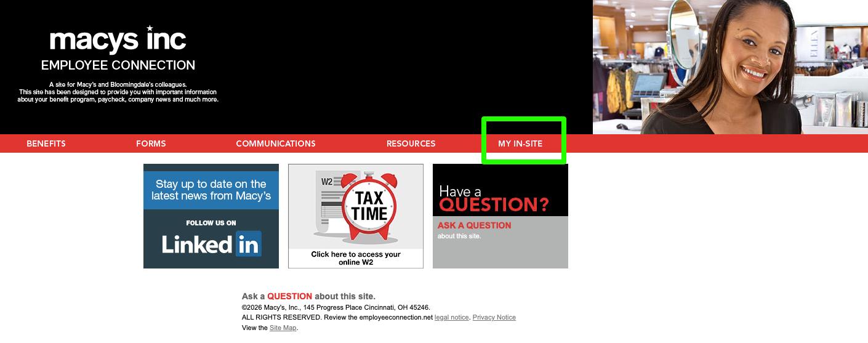Open the Privacy Notice link

[x=494, y=317]
